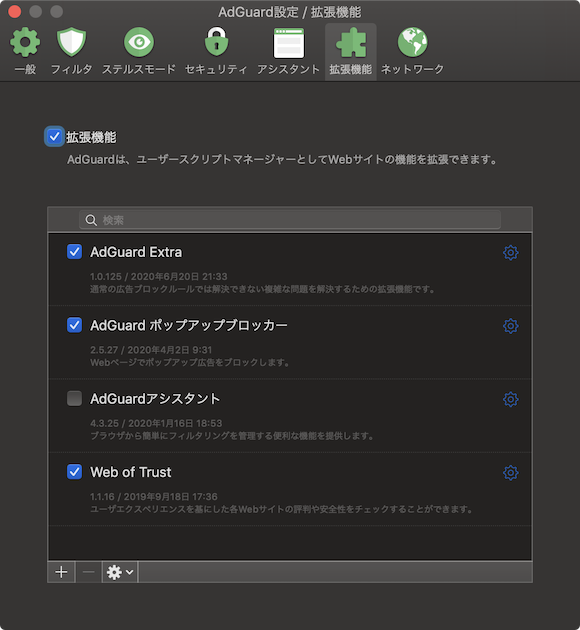Open the ネットワーク globe tab
The image size is (580, 630).
pyautogui.click(x=412, y=51)
